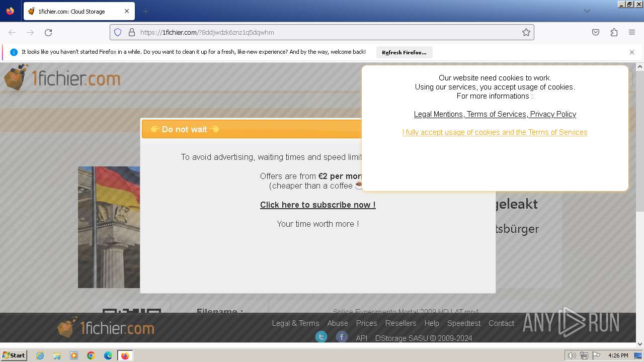Screen dimensions: 644x362
Task: Click the Refresh Firefox button
Action: 404,52
